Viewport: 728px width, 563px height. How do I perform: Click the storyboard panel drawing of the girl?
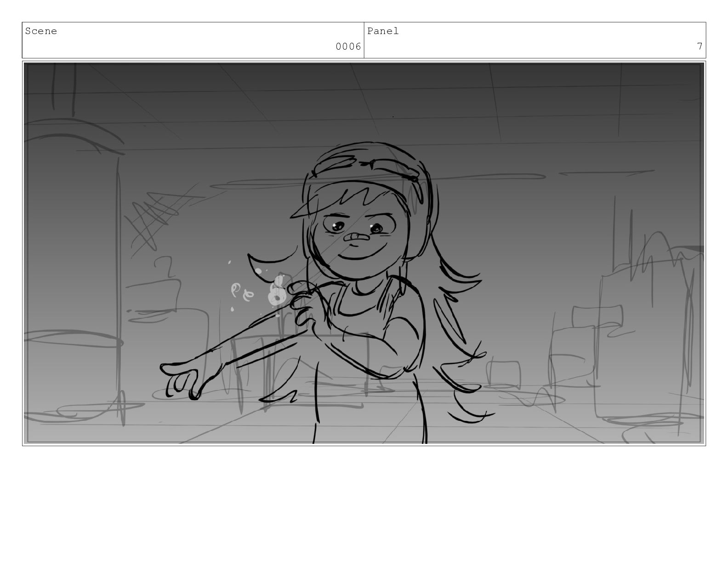tap(364, 253)
